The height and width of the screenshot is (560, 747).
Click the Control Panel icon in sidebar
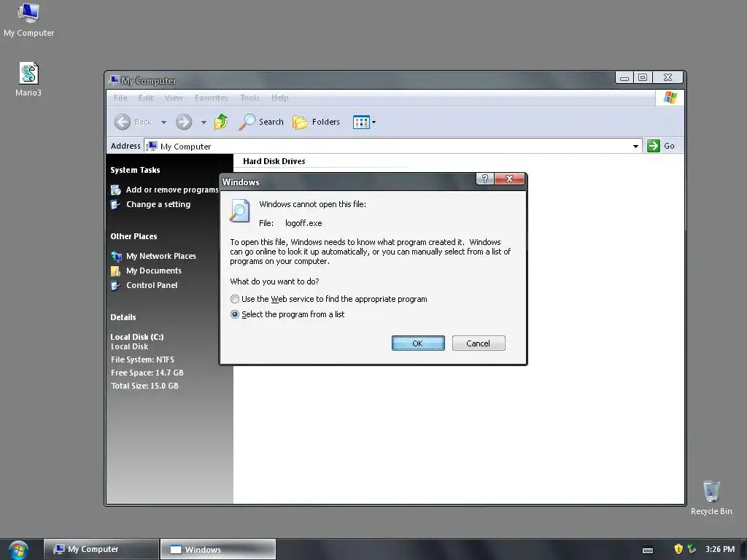coord(116,286)
